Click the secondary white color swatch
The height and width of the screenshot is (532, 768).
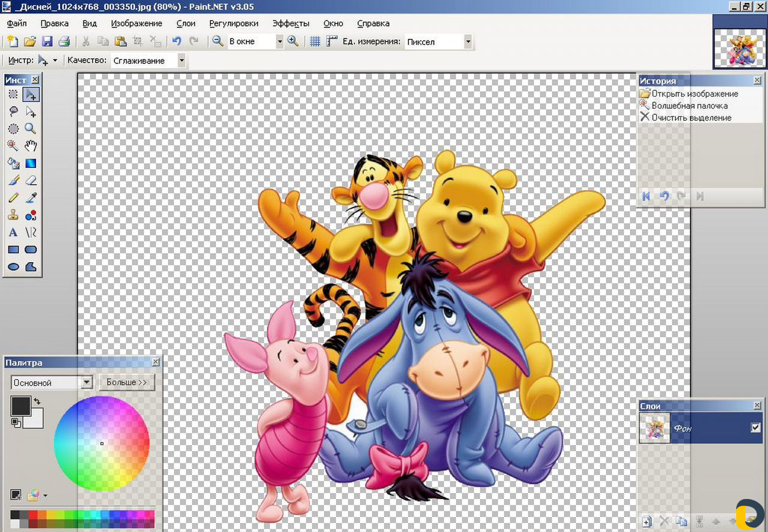click(36, 420)
